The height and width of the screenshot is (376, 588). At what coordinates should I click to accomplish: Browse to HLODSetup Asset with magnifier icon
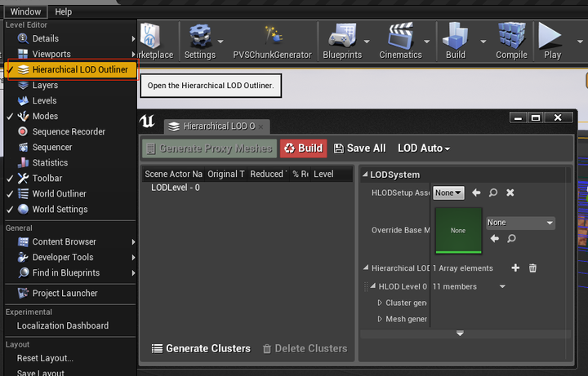493,192
